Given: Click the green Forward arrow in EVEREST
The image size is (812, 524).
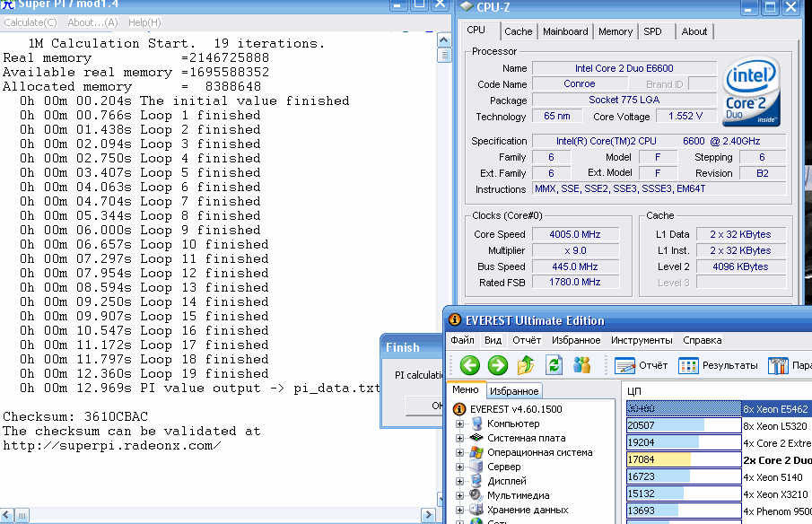Looking at the screenshot, I should click(497, 365).
